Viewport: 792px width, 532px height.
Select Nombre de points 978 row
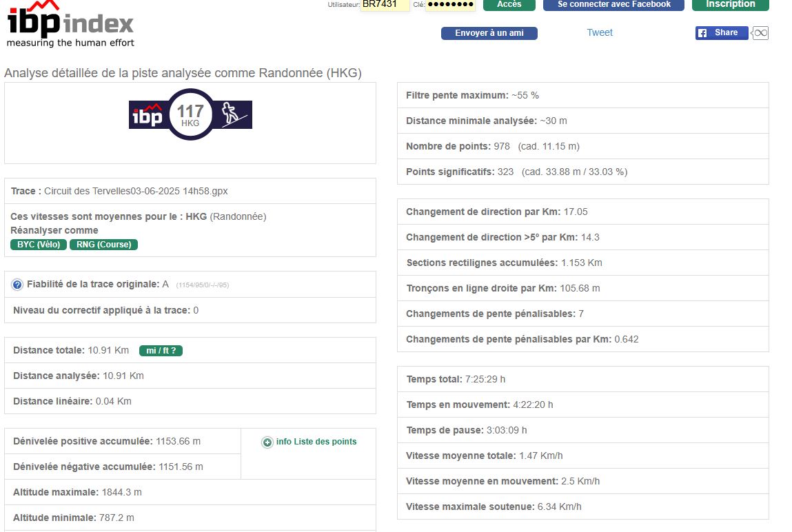coord(583,146)
